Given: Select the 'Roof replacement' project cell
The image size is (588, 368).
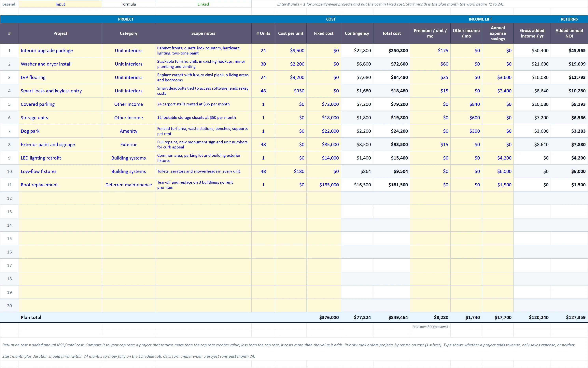Looking at the screenshot, I should click(60, 185).
